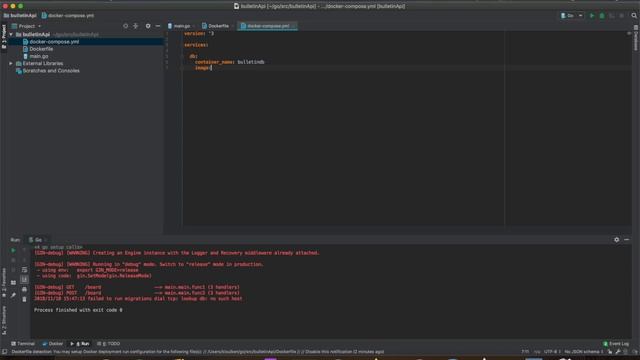Collapse the bulletinApi project root folder
Viewport: 640px width, 360px height.
[x=11, y=35]
